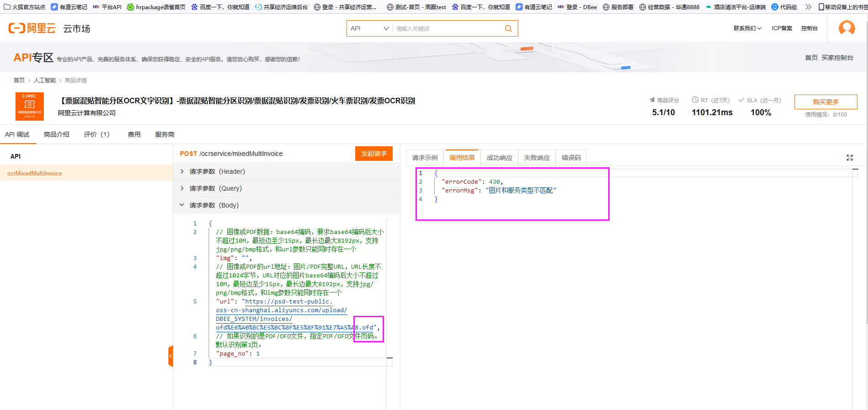The height and width of the screenshot is (410, 868).
Task: Open the 成功响应 tab
Action: tap(500, 158)
